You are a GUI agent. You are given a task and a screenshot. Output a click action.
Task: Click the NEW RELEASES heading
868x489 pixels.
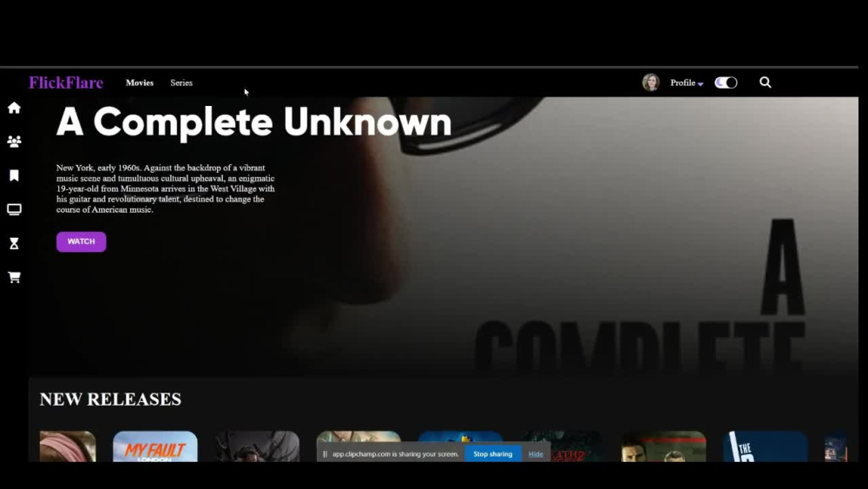pos(110,399)
